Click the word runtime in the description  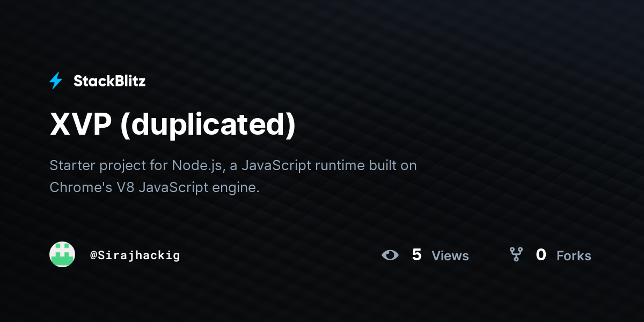(340, 165)
